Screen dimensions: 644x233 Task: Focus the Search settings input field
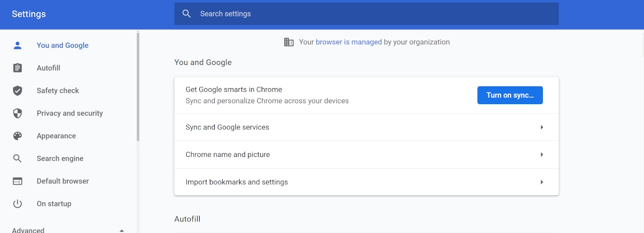[372, 14]
